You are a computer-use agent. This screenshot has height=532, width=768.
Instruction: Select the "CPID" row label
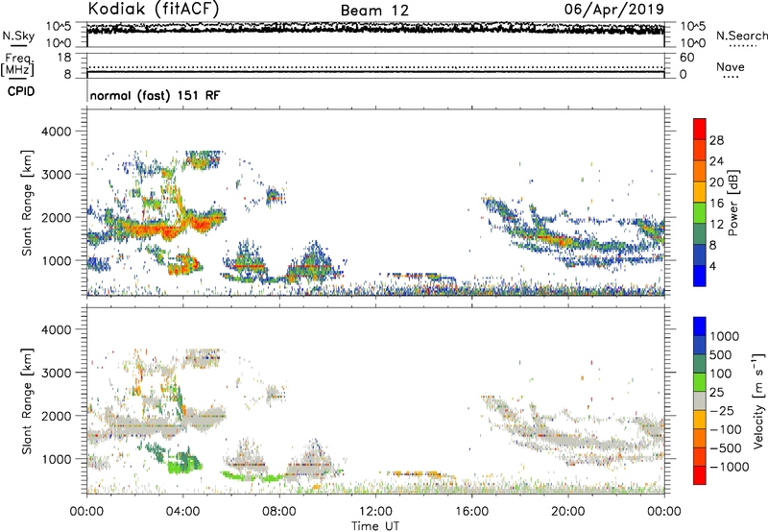[x=21, y=91]
